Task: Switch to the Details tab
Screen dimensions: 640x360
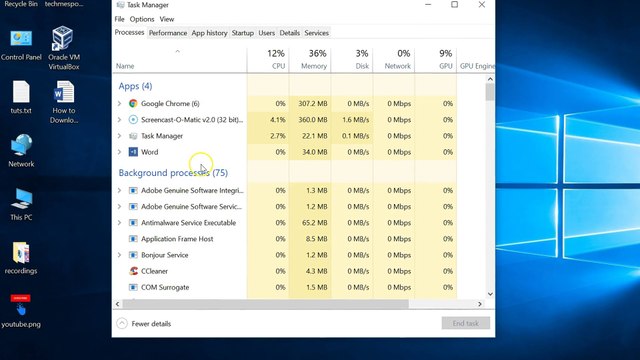Action: tap(289, 33)
